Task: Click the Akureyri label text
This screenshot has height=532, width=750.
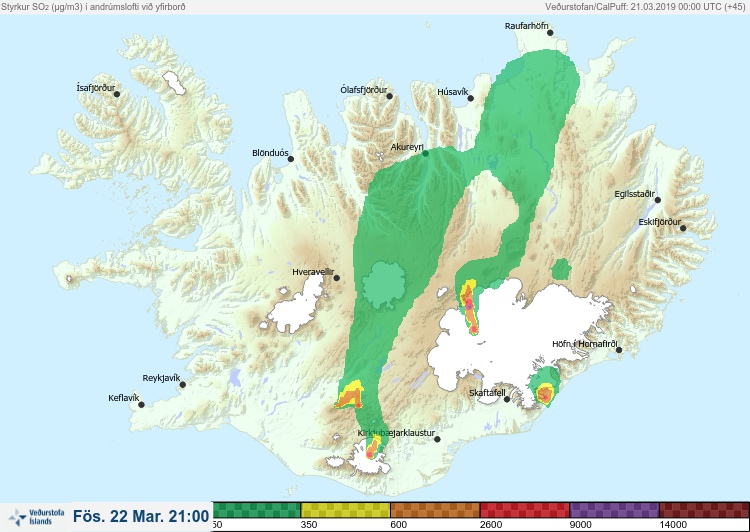Action: click(407, 147)
